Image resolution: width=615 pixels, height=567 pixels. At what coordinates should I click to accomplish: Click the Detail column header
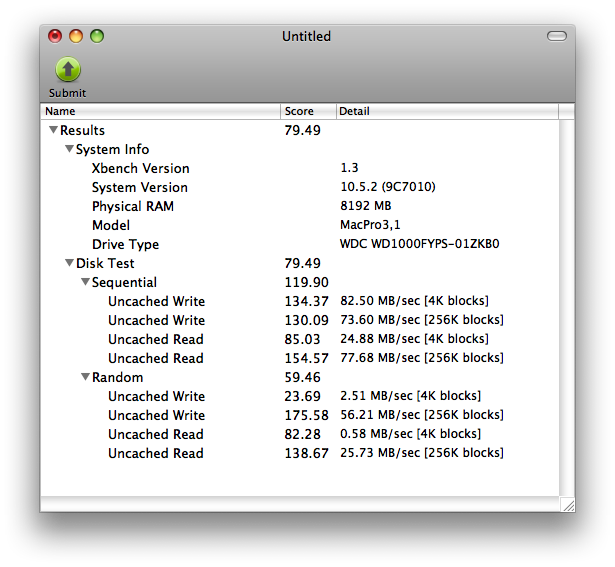[447, 111]
